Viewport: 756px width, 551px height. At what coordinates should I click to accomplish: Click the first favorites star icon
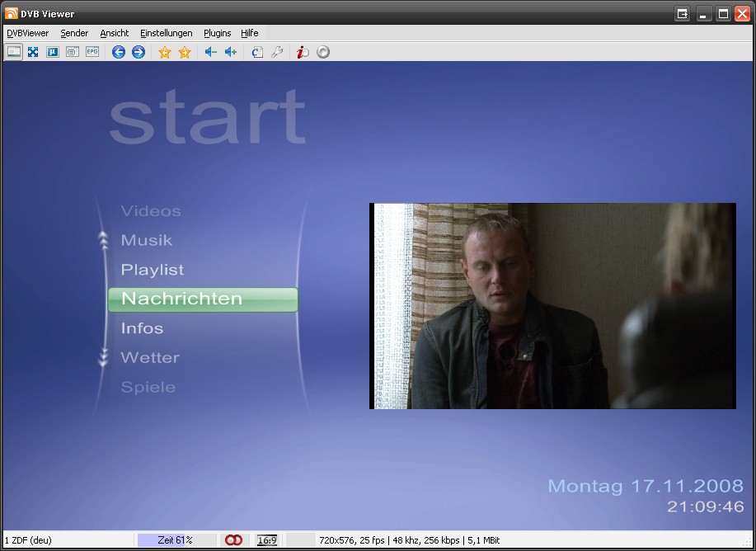(x=165, y=52)
